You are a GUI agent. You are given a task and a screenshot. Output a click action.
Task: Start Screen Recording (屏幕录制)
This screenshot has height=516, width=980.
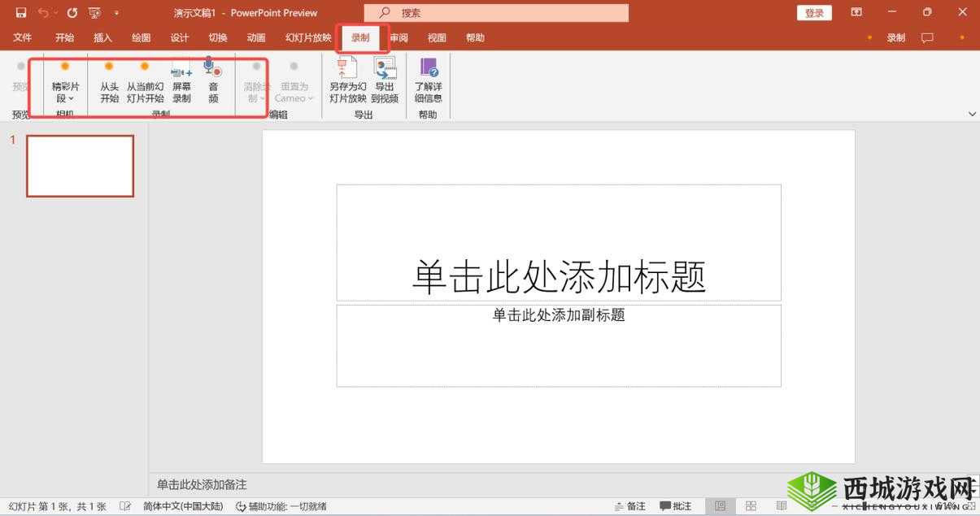pos(181,84)
